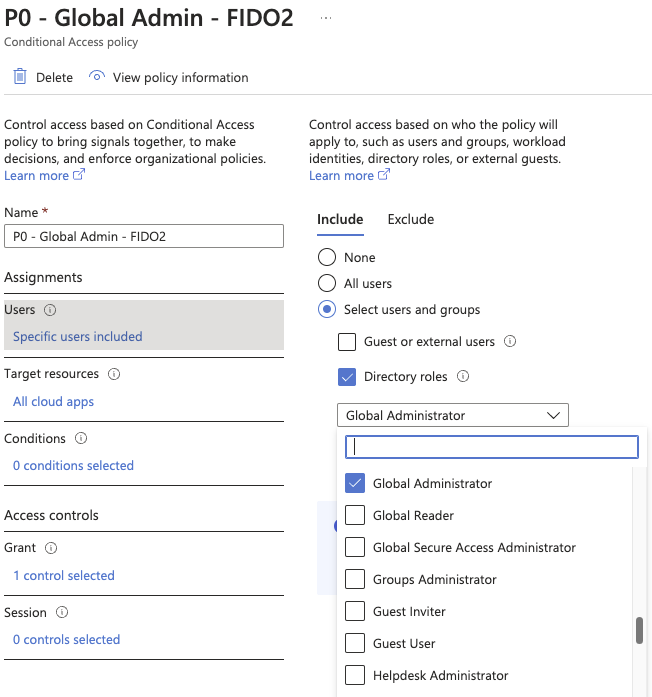Switch to the Include tab
Screen dimensions: 652x697
click(x=340, y=220)
